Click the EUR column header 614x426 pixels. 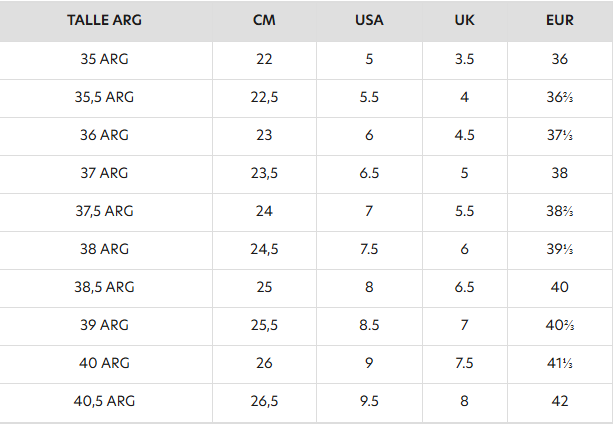560,20
